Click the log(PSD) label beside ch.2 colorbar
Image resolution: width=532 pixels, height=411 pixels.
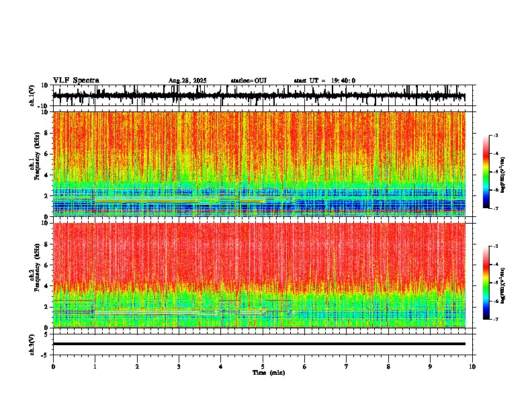click(502, 285)
